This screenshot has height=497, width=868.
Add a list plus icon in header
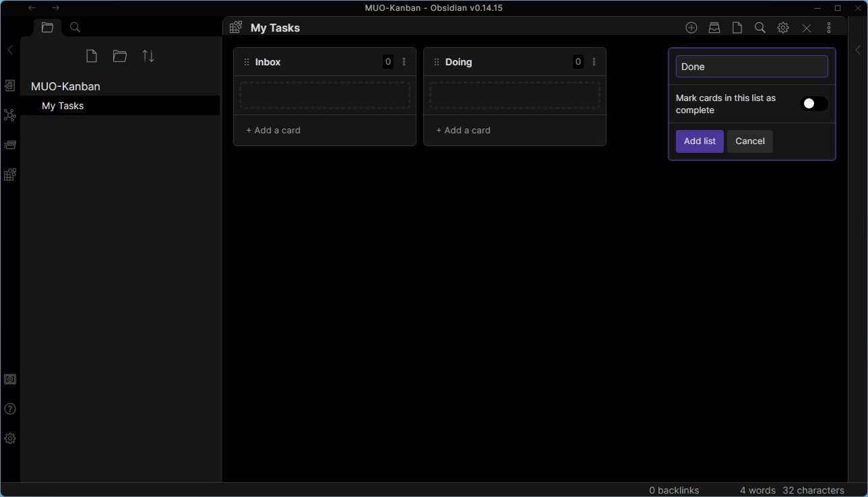point(691,28)
